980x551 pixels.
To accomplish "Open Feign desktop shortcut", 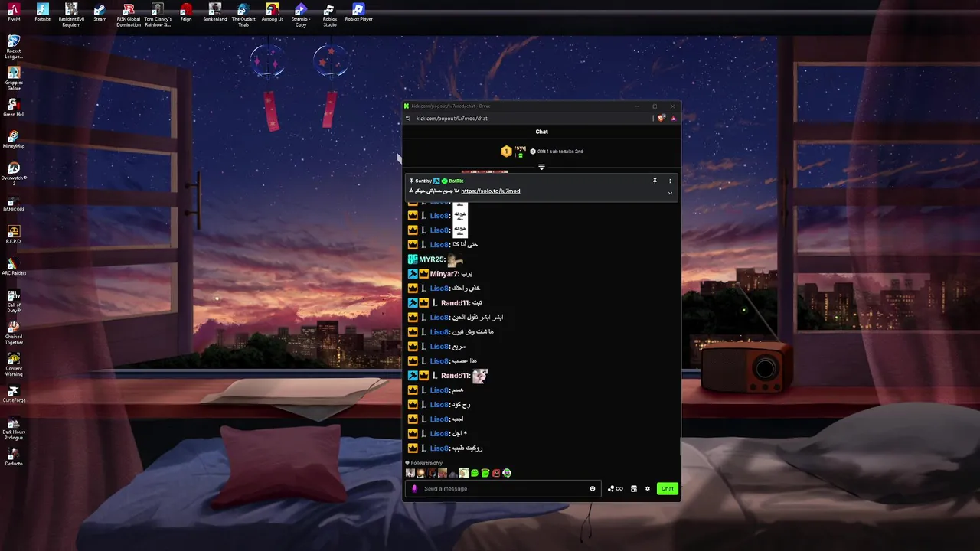I will coord(186,12).
